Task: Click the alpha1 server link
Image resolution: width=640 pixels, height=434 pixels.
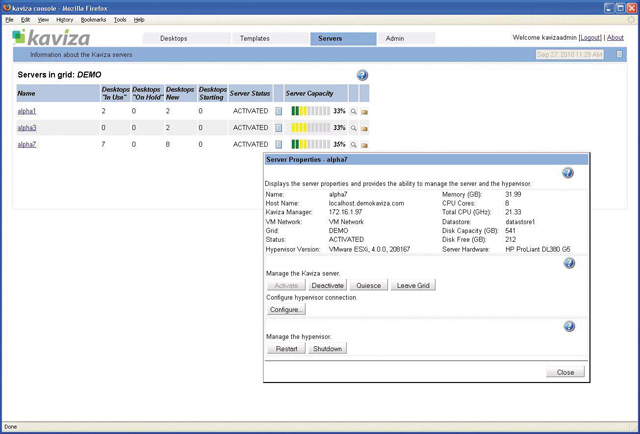Action: [x=27, y=111]
